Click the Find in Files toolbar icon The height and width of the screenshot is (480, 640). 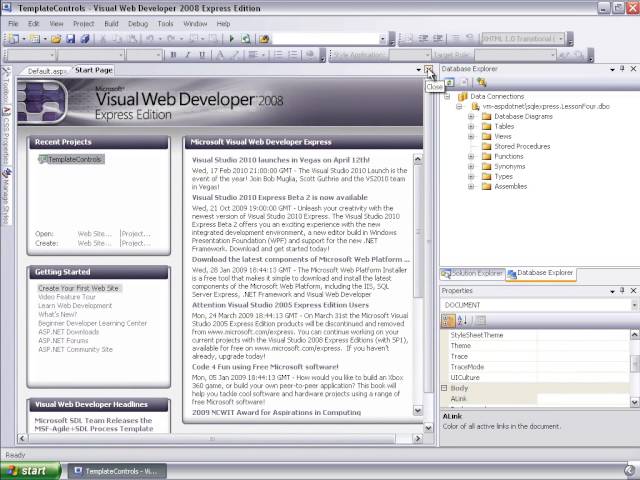pos(264,39)
